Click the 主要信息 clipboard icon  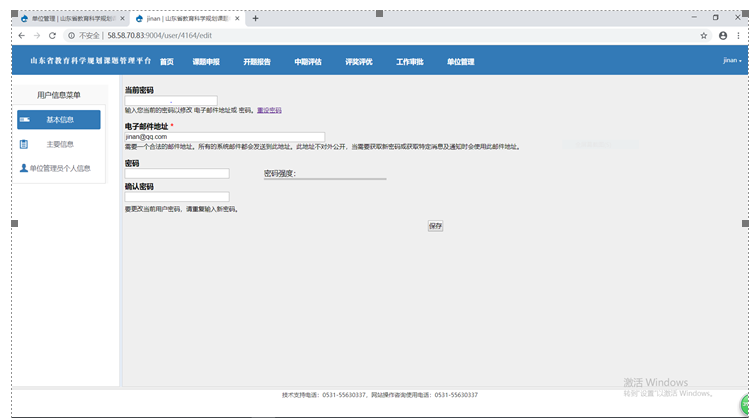click(24, 144)
